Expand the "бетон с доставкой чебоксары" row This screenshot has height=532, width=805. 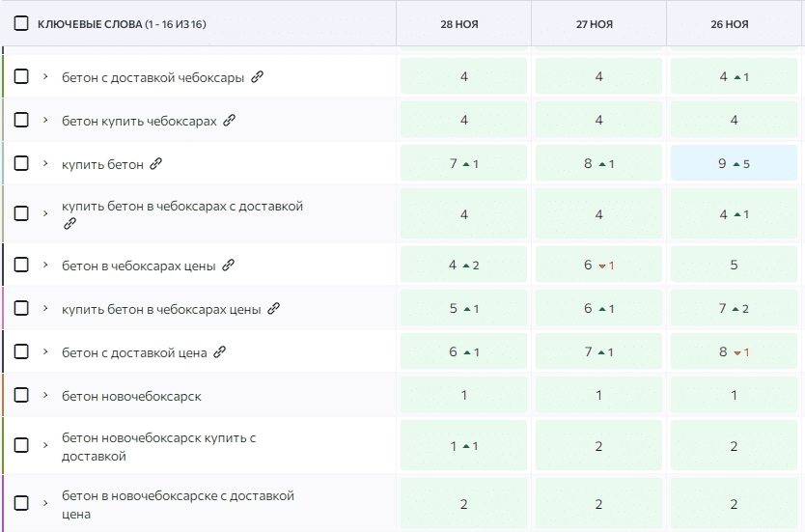45,76
